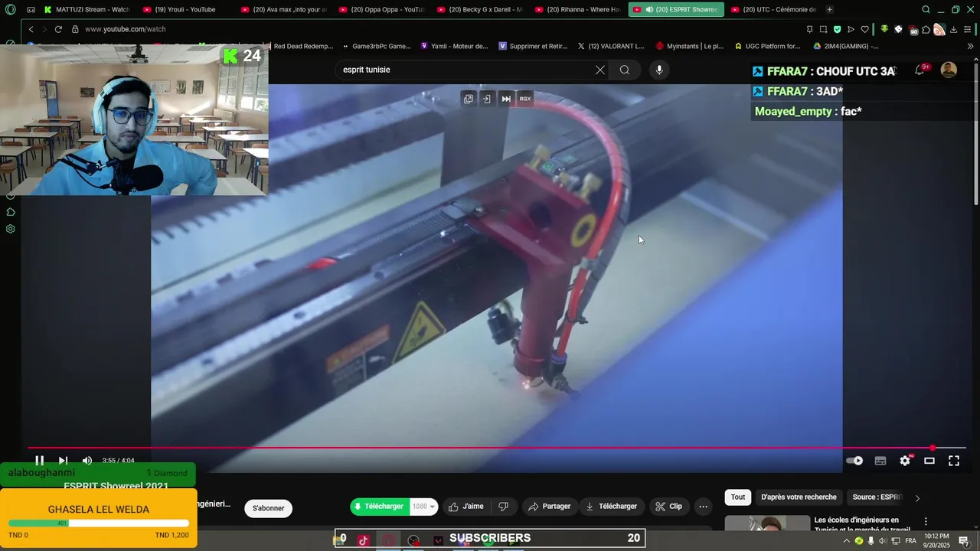
Task: Show hidden system tray icons
Action: [x=846, y=541]
